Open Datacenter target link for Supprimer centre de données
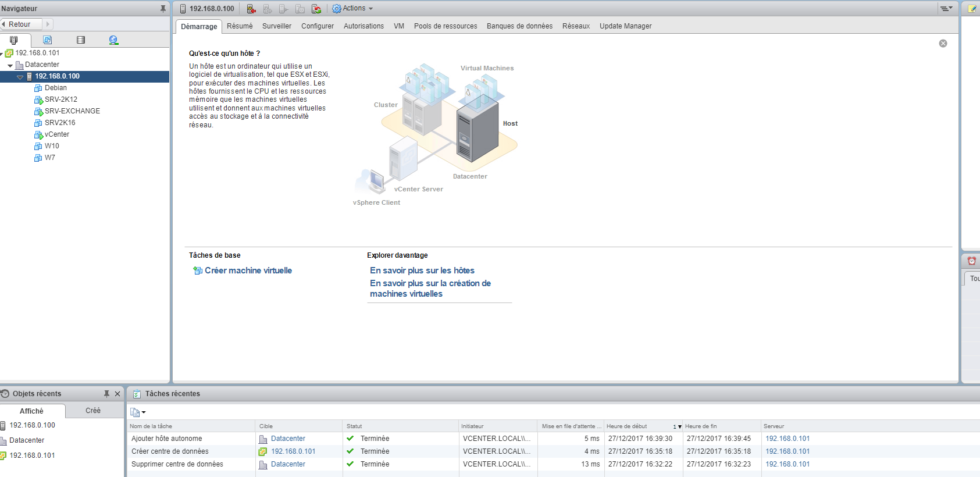Screen dimensions: 980x477 pos(288,464)
